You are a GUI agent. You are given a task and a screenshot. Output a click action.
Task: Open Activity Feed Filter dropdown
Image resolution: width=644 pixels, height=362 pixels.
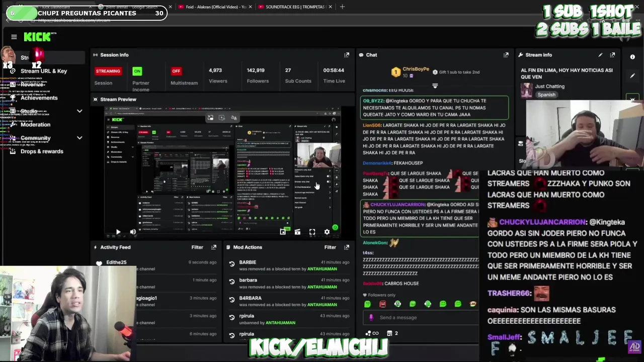coord(197,247)
